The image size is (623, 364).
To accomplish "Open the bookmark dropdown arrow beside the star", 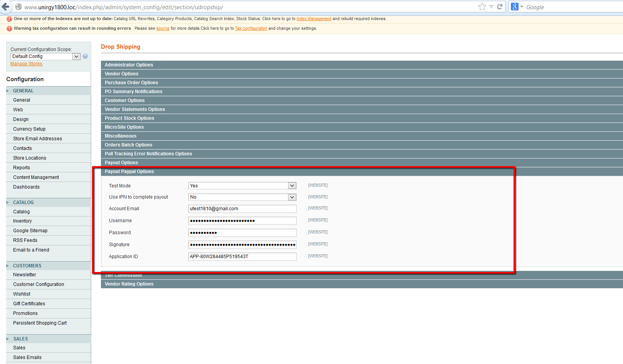I will pos(491,7).
